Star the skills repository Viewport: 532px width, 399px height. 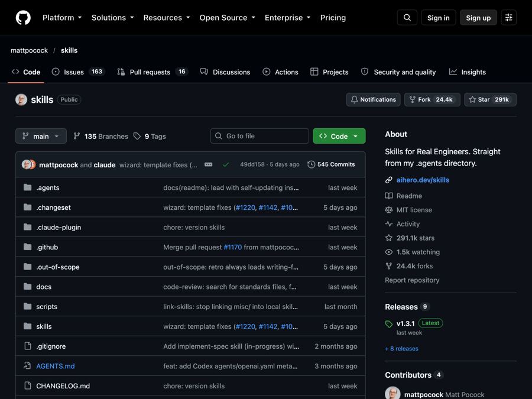click(x=490, y=100)
